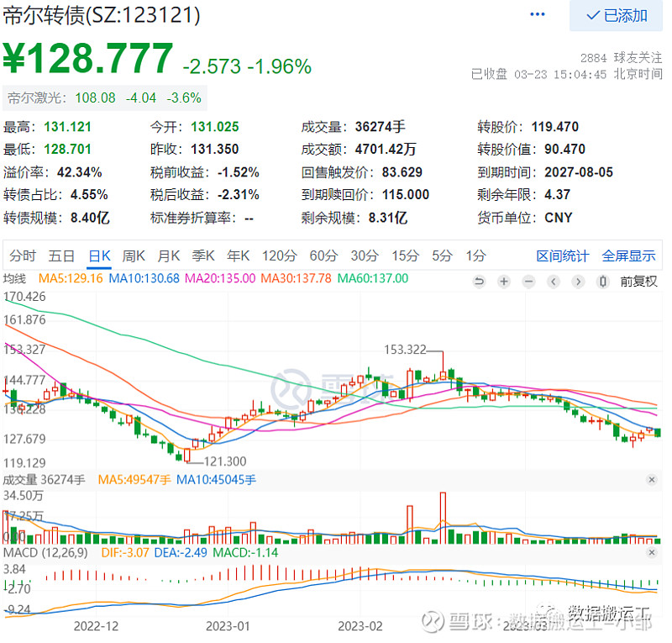This screenshot has width=672, height=643.
Task: Click the 转股价 value 119.470
Action: pyautogui.click(x=555, y=127)
